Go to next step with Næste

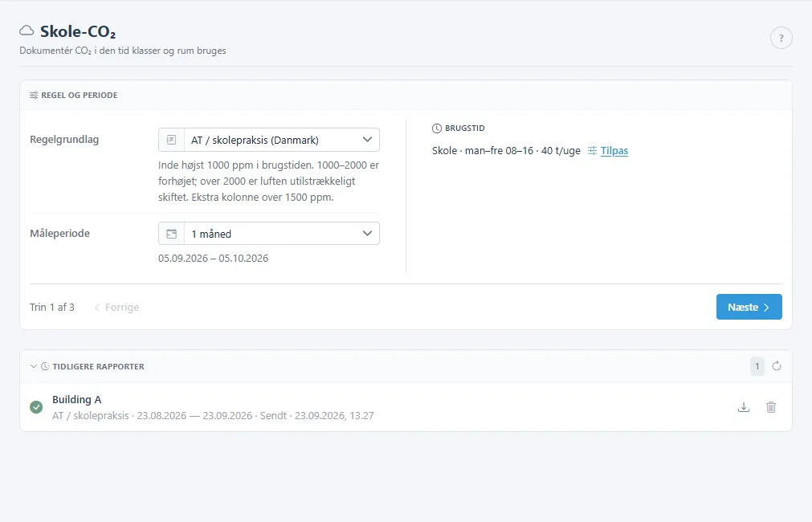749,307
